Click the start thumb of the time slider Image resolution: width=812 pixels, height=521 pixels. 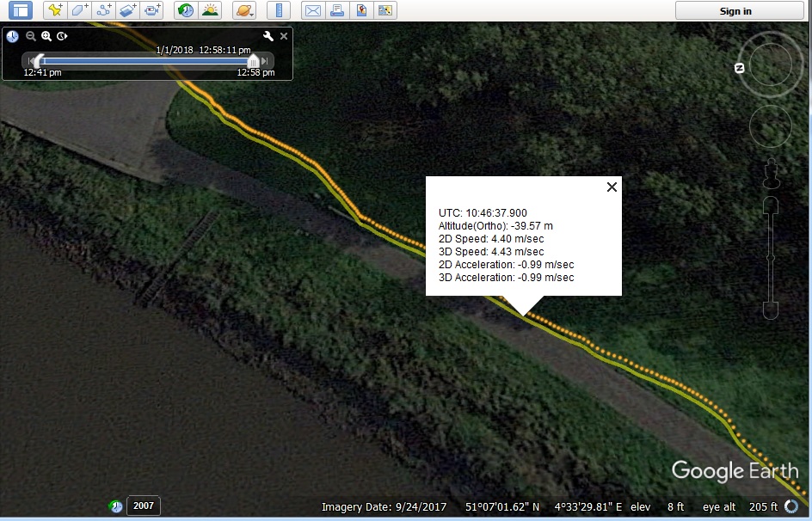[39, 61]
